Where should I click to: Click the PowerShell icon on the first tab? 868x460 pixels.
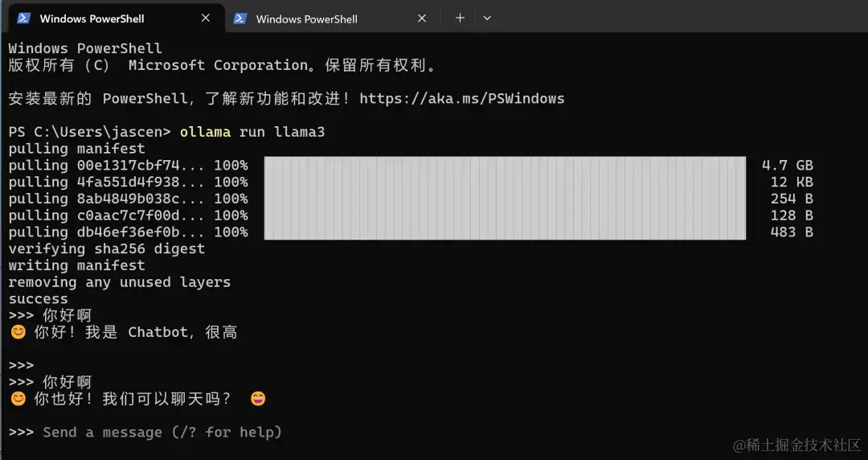(x=23, y=18)
